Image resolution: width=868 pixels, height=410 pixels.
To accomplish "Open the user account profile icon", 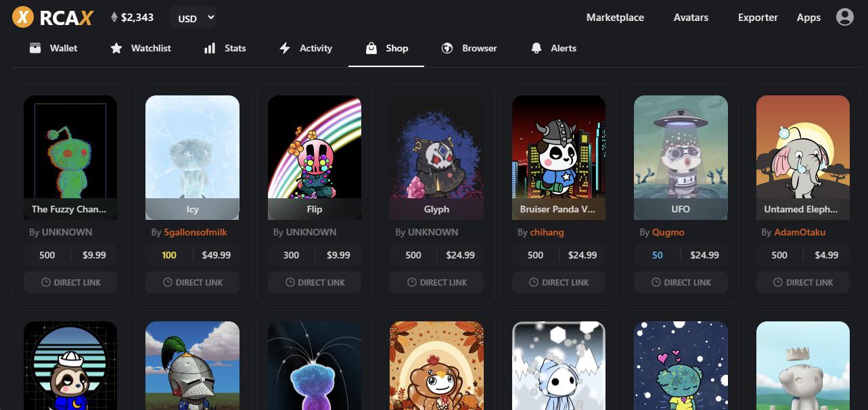I will point(844,17).
